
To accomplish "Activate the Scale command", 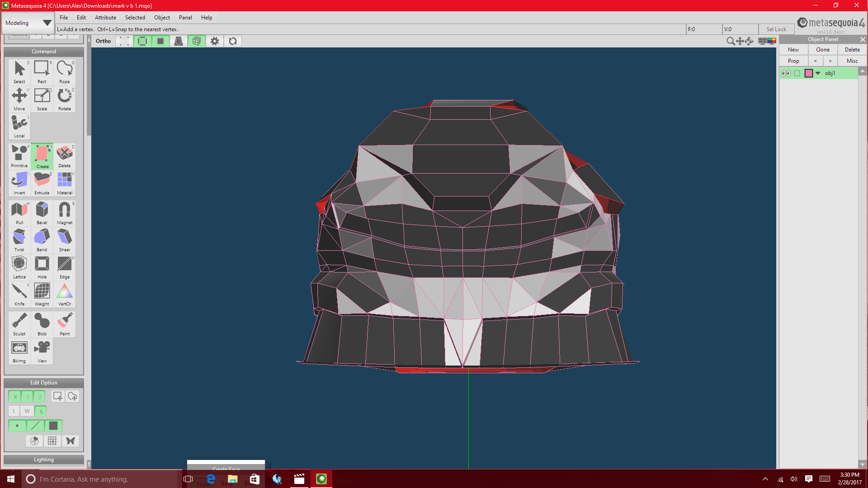I will 42,99.
